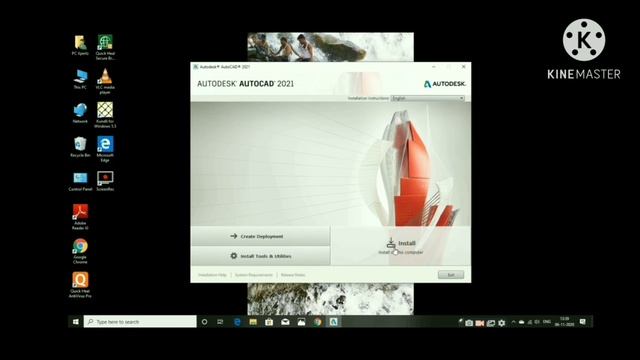Open Adobe Reader desktop shortcut
Image resolution: width=640 pixels, height=360 pixels.
pyautogui.click(x=80, y=217)
